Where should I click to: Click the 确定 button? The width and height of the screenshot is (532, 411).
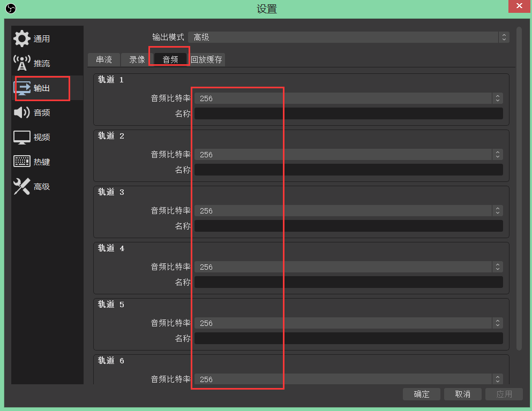click(422, 394)
